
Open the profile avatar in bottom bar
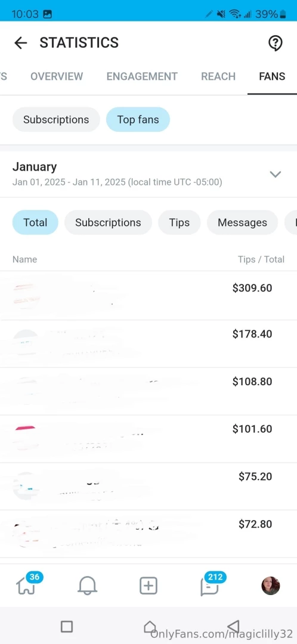pyautogui.click(x=270, y=586)
